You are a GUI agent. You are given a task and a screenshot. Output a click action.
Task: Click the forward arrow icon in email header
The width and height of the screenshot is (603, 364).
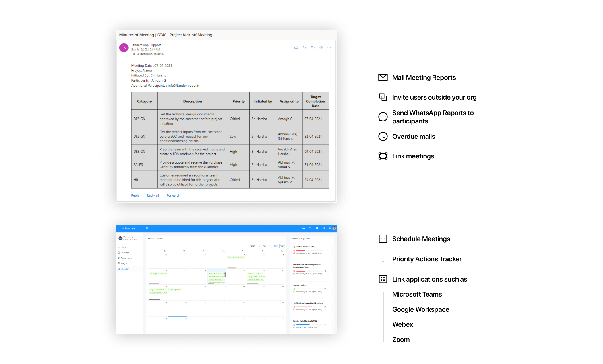point(321,47)
